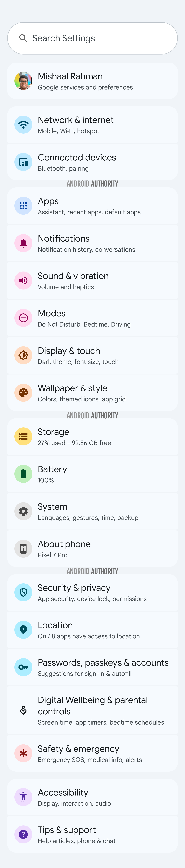Viewport: 185px width, 868px height.
Task: Select the Modes Do Not Disturb entry
Action: pos(92,318)
